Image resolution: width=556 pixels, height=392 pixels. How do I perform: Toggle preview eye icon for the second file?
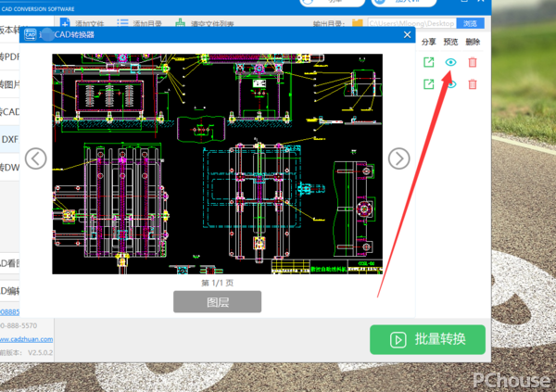click(452, 84)
